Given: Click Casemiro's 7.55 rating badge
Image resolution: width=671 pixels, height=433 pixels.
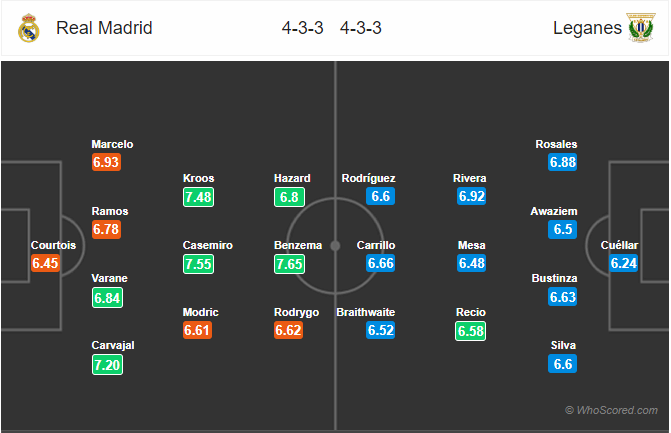Looking at the screenshot, I should 199,264.
